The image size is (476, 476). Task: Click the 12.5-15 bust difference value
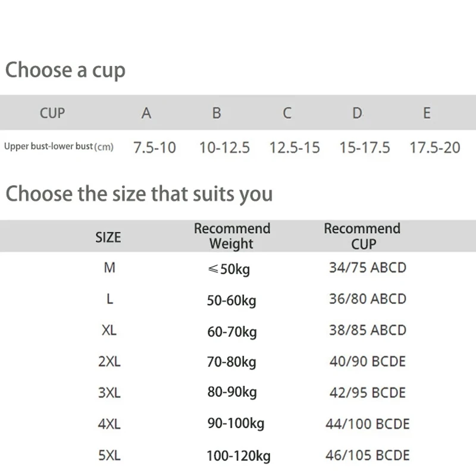point(294,148)
